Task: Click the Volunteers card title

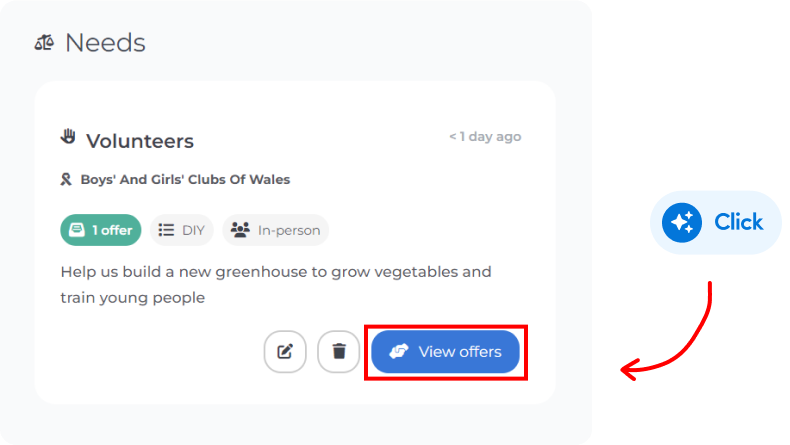Action: 139,141
